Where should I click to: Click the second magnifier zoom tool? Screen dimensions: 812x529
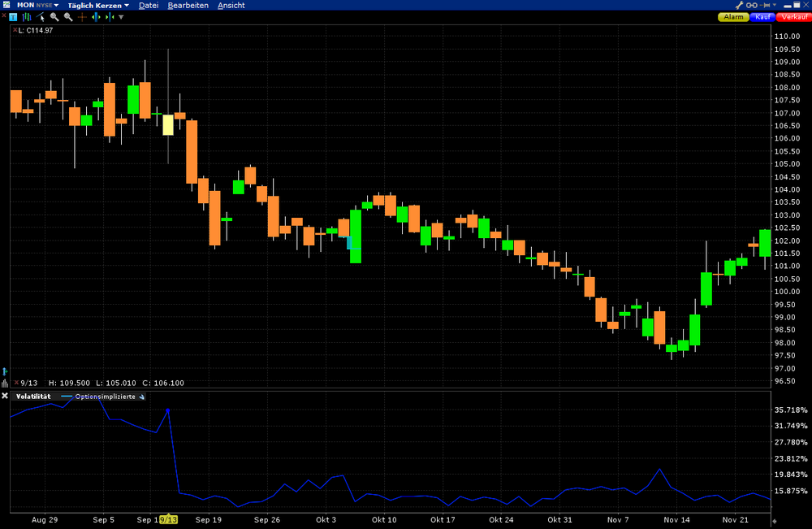[68, 17]
